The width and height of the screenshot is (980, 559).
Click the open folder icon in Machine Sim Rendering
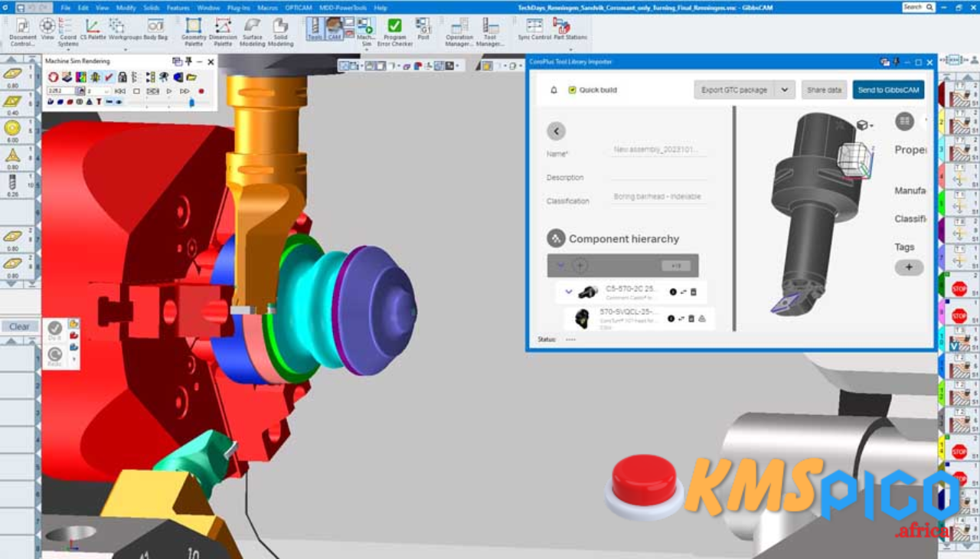(x=191, y=77)
